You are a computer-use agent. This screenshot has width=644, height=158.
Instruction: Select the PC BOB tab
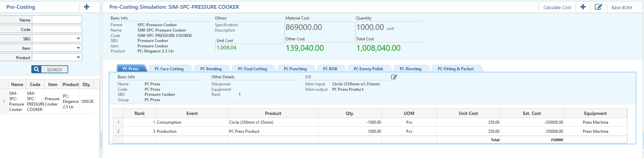coord(330,69)
